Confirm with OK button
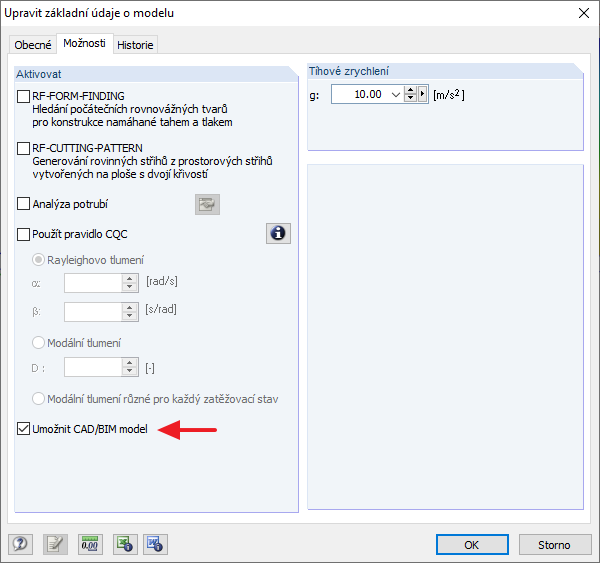This screenshot has height=563, width=600. pos(472,544)
